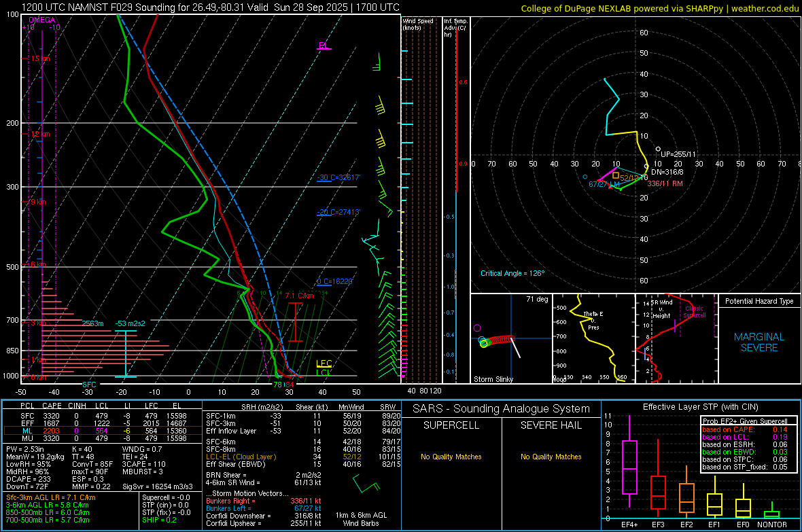802x532 pixels.
Task: Click 'SARS - Sounding Analogue System' title
Action: (502, 409)
